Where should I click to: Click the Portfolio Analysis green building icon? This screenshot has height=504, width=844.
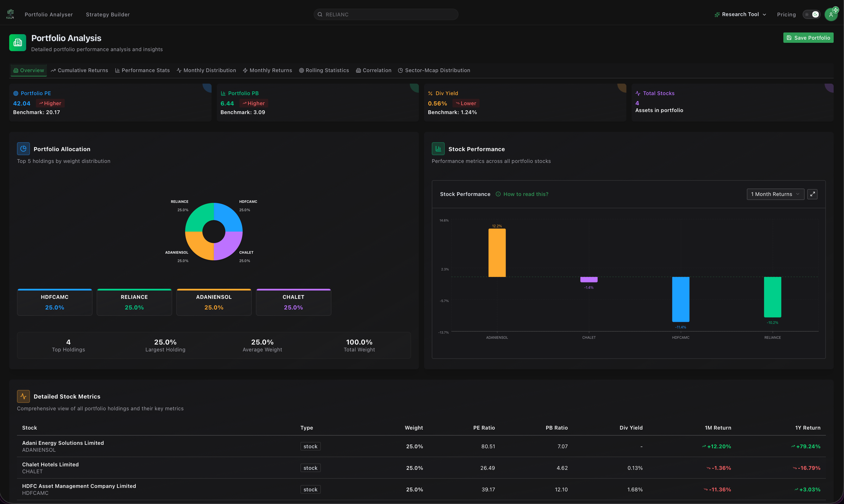18,43
